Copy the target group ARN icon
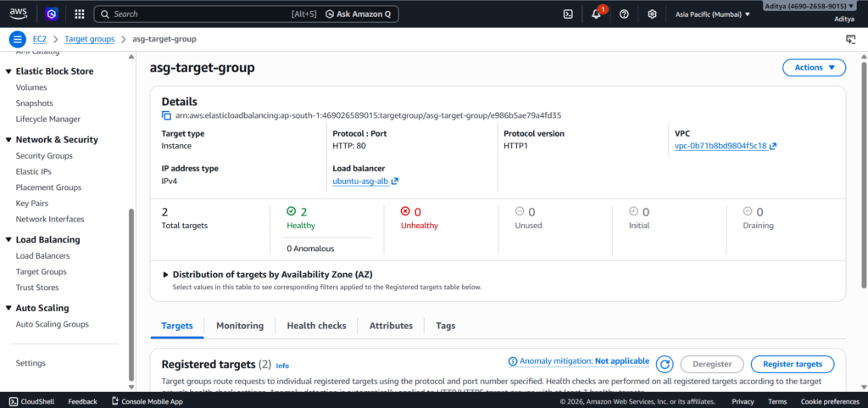This screenshot has height=408, width=868. pos(166,115)
